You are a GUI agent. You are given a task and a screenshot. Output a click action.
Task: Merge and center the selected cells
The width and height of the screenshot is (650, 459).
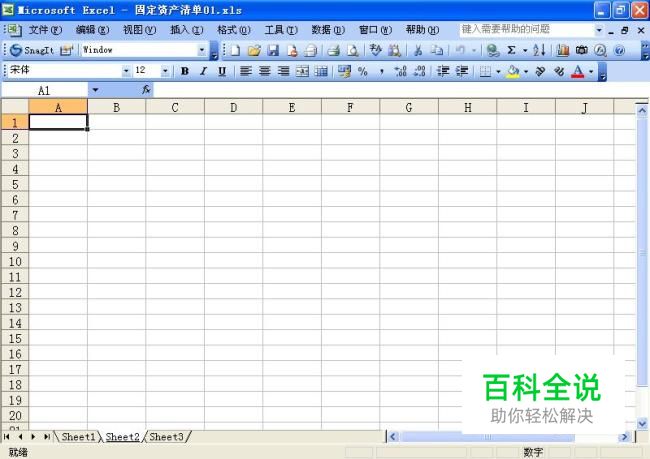[x=302, y=71]
